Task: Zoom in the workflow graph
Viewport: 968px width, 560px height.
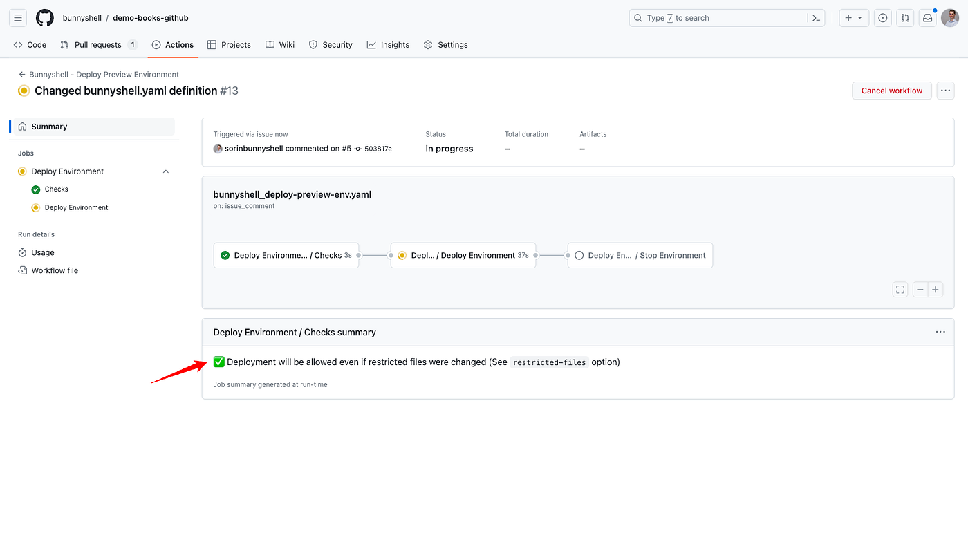Action: pos(936,290)
